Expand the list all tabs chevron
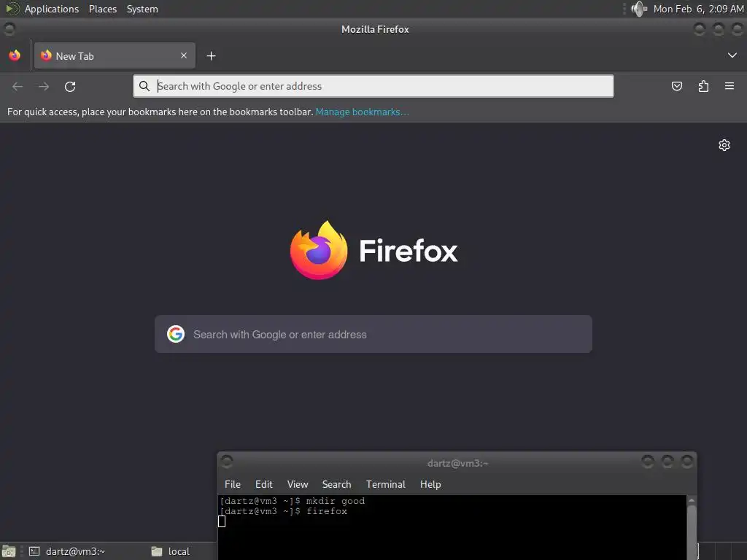Viewport: 747px width, 560px height. [732, 55]
